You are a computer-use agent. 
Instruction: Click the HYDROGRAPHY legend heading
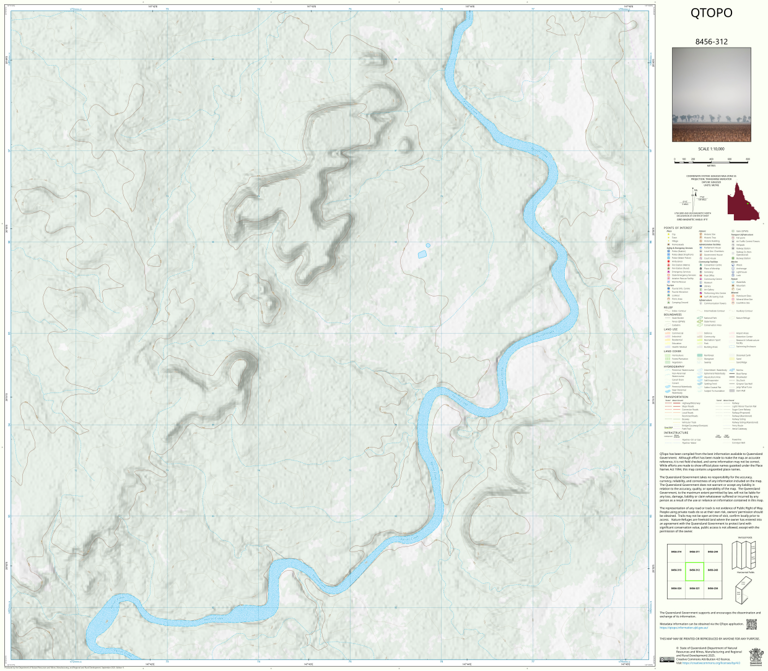[674, 366]
